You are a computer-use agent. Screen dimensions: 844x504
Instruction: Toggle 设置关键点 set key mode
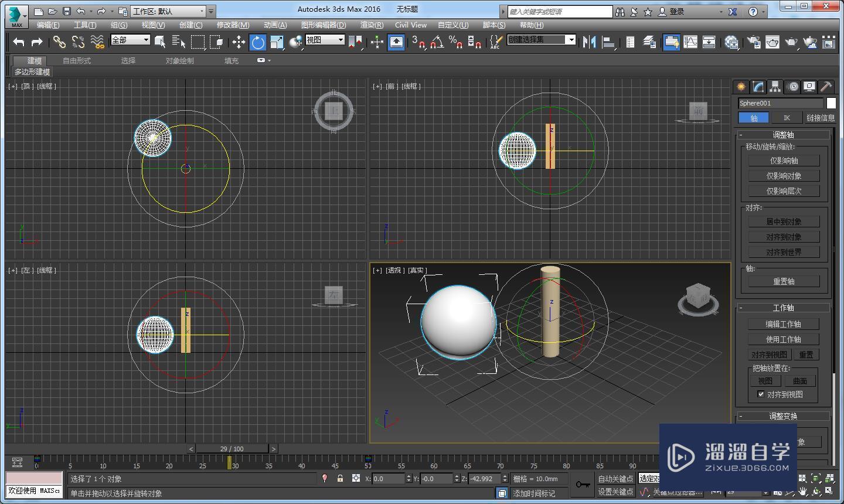tap(615, 492)
